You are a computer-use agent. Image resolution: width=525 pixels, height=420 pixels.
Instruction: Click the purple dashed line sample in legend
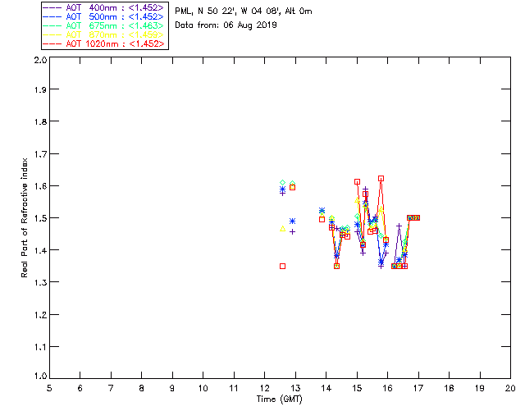(x=52, y=8)
